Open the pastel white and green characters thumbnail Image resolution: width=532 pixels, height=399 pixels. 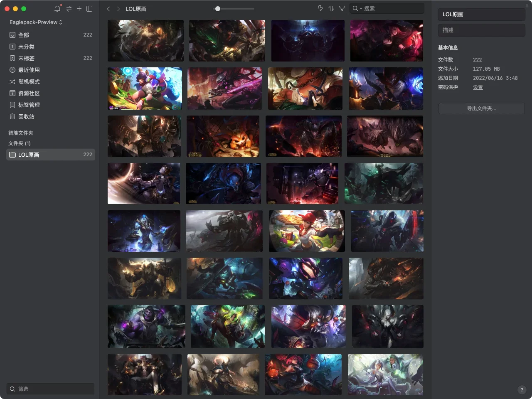tap(385, 374)
